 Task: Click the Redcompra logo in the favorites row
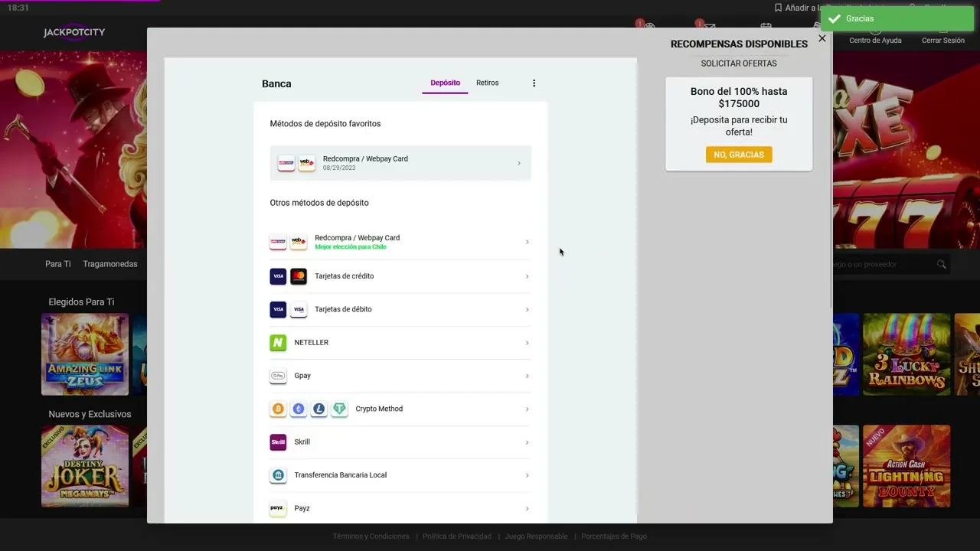pyautogui.click(x=286, y=163)
